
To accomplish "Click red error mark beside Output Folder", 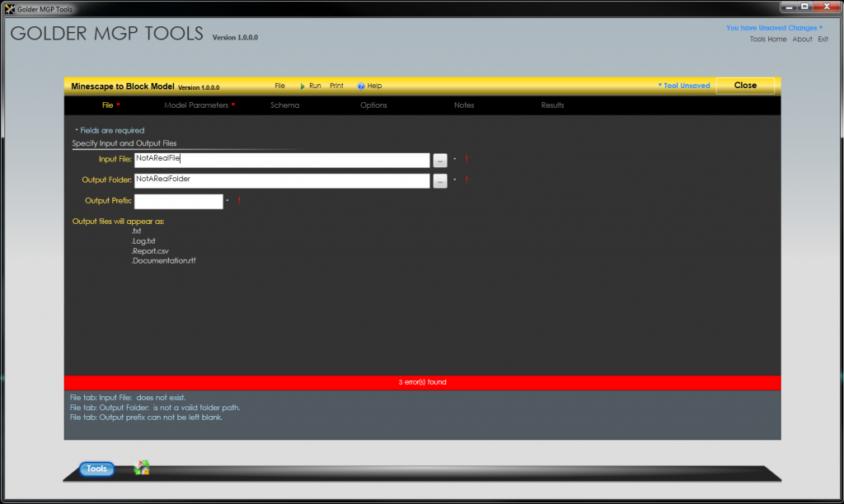I will (467, 180).
